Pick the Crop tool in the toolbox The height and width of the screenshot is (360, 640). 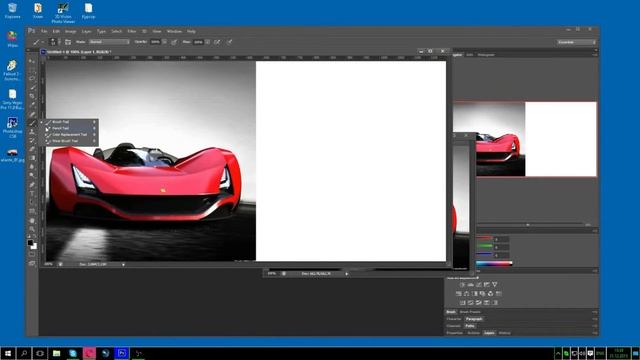[x=32, y=96]
